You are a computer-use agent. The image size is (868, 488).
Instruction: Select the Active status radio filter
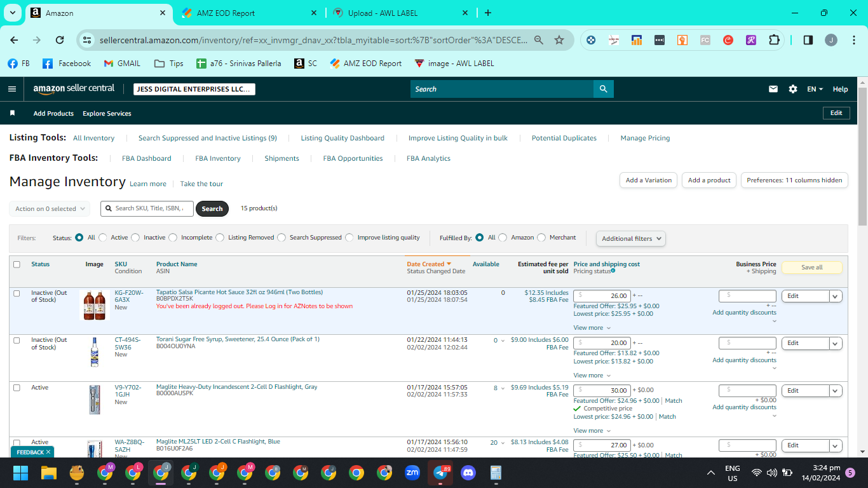103,238
